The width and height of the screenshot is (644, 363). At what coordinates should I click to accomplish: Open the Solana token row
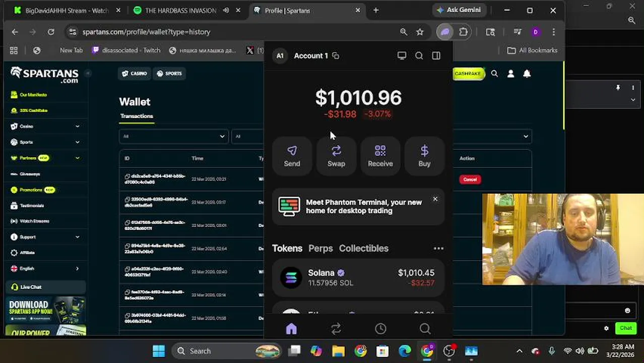[358, 278]
